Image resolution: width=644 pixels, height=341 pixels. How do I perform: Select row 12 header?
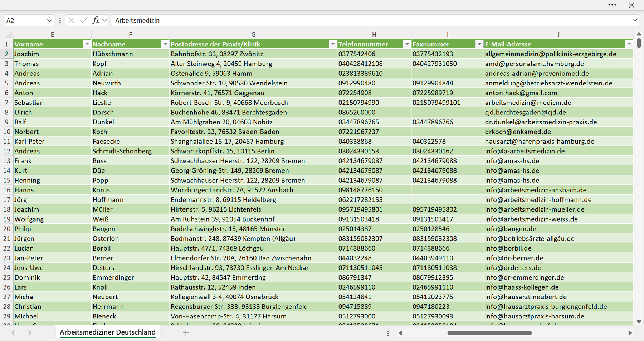coord(6,151)
